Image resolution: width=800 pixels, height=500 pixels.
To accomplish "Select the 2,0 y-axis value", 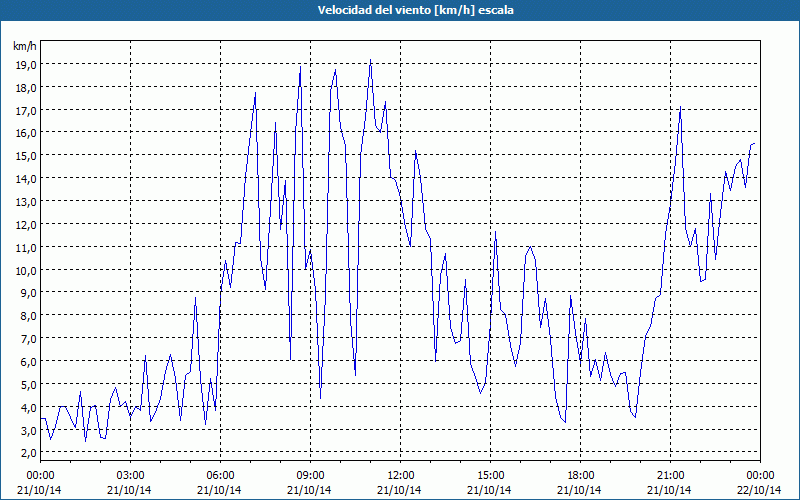I will tap(30, 453).
